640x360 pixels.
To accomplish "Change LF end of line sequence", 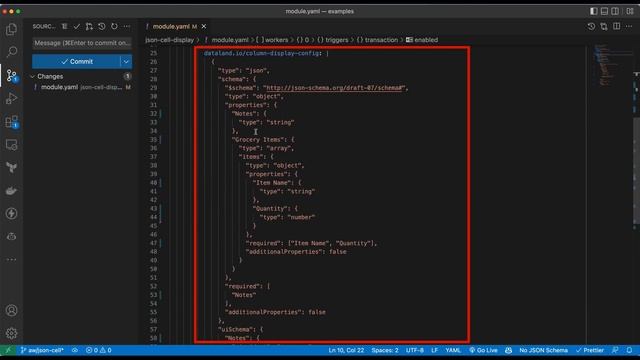I will [x=434, y=350].
